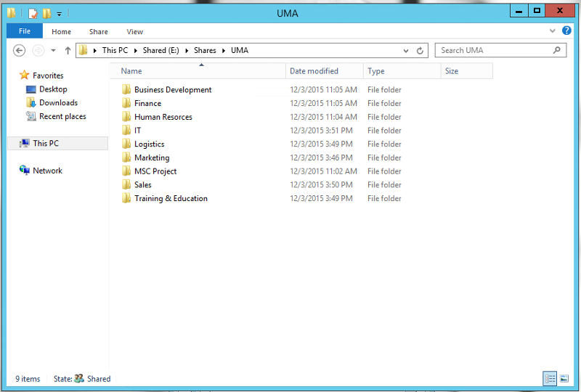Click the folder icon in the address bar
The width and height of the screenshot is (581, 392).
(84, 50)
